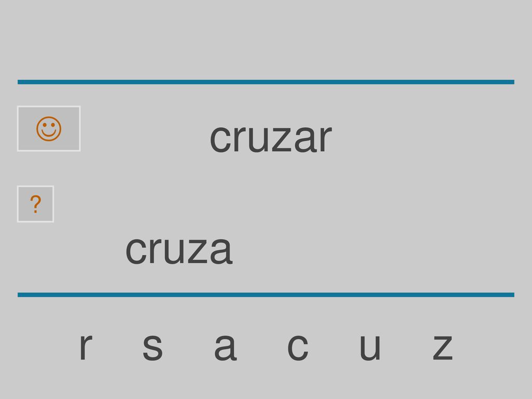Select the letter s tile

152,347
